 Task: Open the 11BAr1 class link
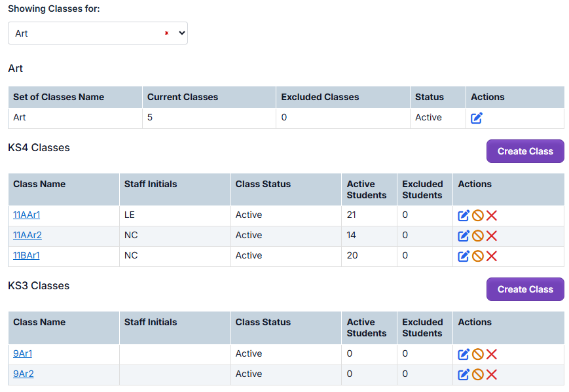click(x=26, y=255)
